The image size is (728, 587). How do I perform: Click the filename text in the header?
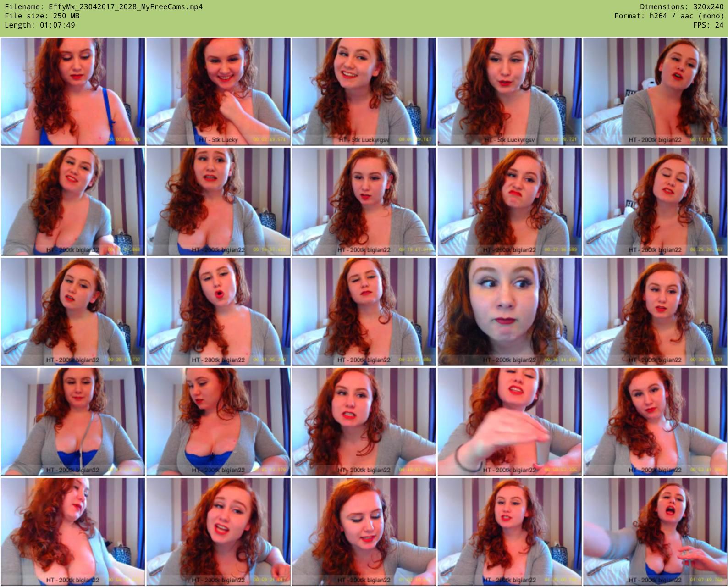pyautogui.click(x=103, y=7)
